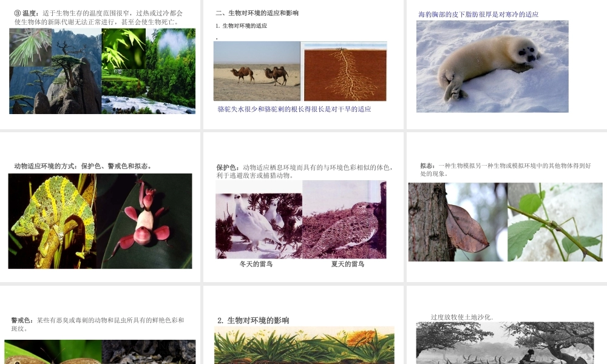Viewport: 607px width, 364px height.
Task: Open the slide titled ③温度
Action: pyautogui.click(x=100, y=64)
